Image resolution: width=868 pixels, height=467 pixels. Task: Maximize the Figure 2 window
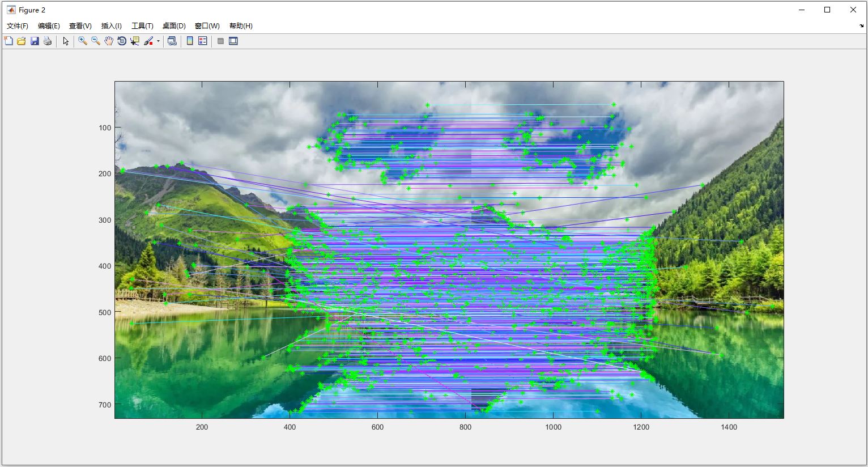click(827, 10)
